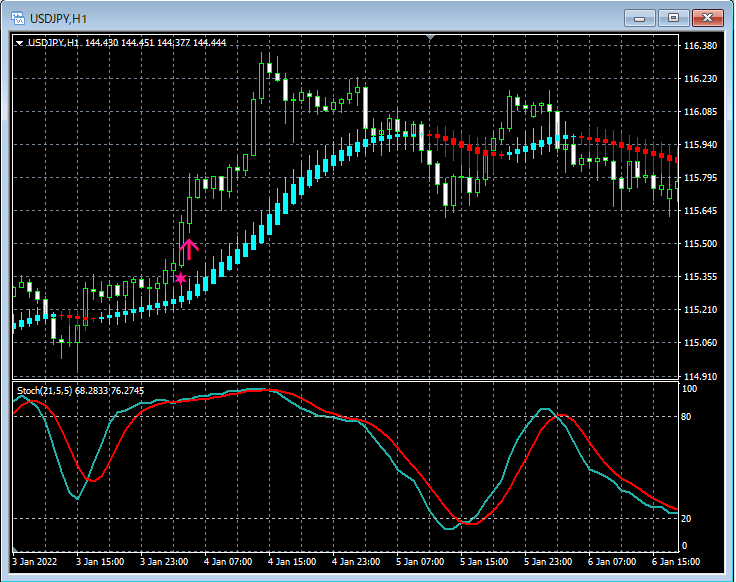The height and width of the screenshot is (582, 736).
Task: Click the 3 Jan 2022 date label
Action: [36, 562]
